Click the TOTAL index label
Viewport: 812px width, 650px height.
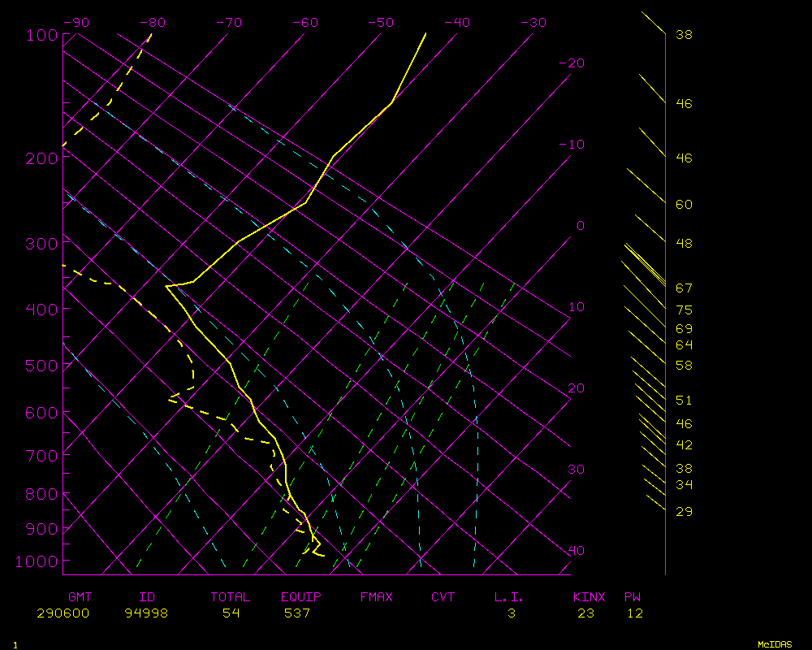click(x=231, y=597)
